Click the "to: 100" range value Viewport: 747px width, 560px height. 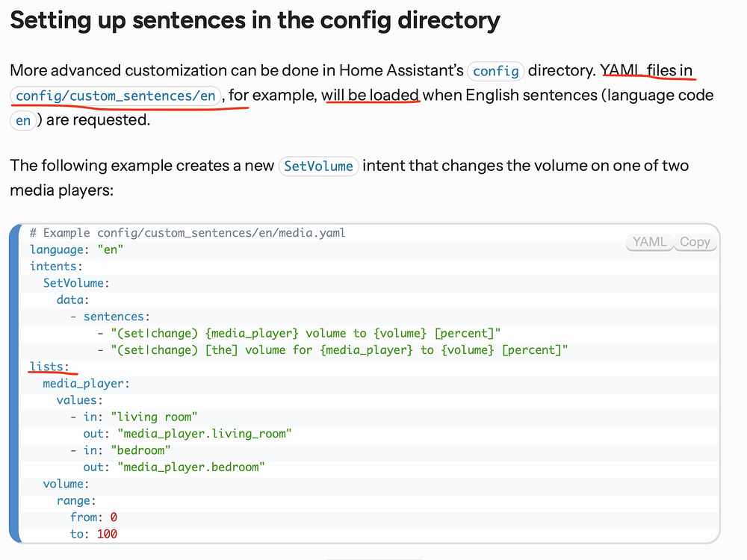click(87, 534)
